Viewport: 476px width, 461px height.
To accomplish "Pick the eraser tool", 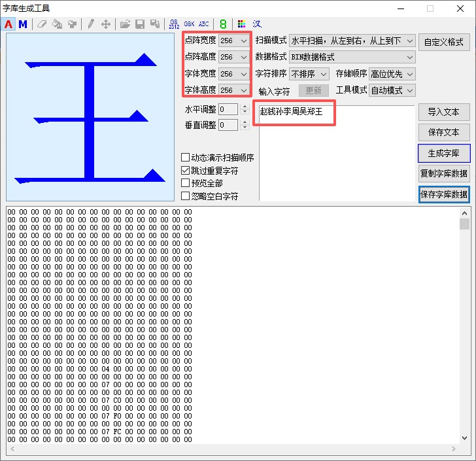I will click(x=42, y=24).
